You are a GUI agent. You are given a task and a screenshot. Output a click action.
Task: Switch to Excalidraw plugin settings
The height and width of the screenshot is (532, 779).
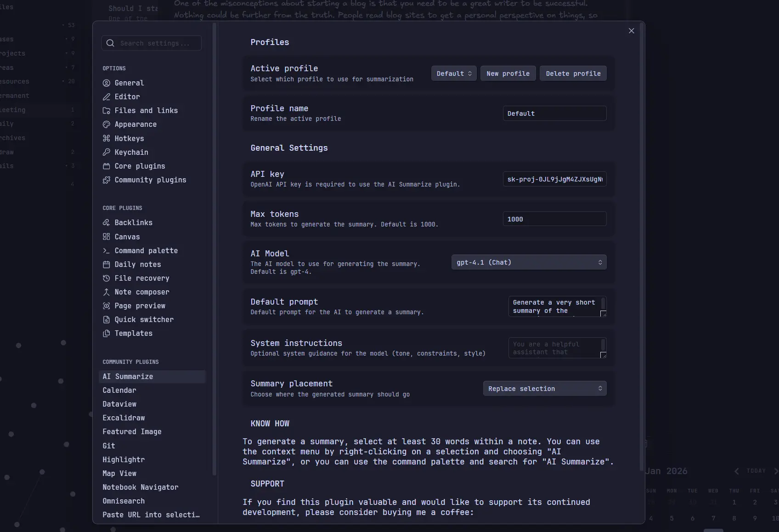(x=124, y=418)
